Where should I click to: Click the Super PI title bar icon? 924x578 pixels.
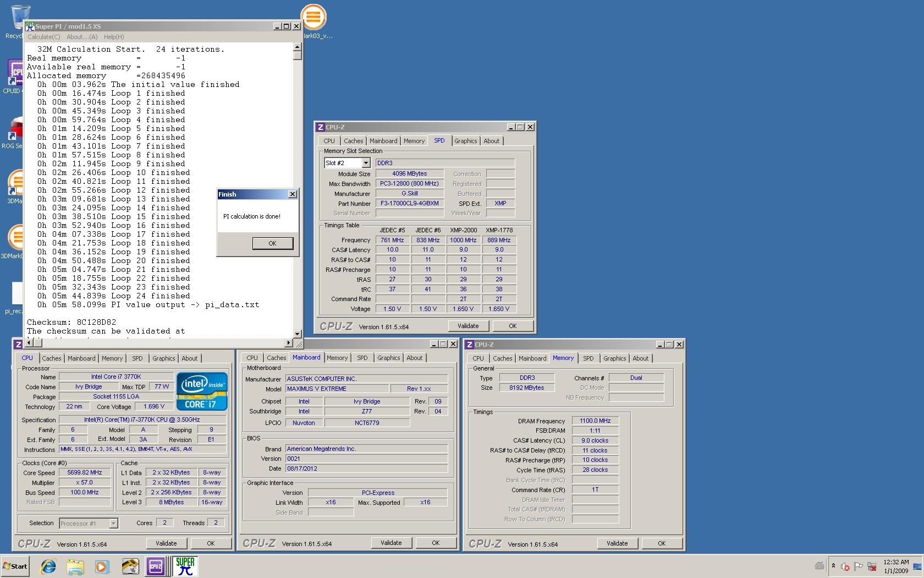click(x=30, y=26)
